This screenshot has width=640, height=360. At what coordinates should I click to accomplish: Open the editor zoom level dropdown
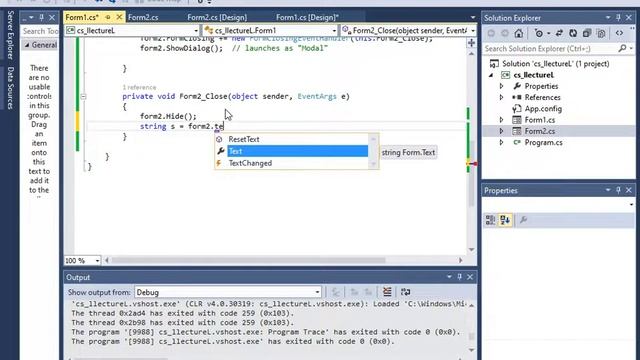click(97, 260)
